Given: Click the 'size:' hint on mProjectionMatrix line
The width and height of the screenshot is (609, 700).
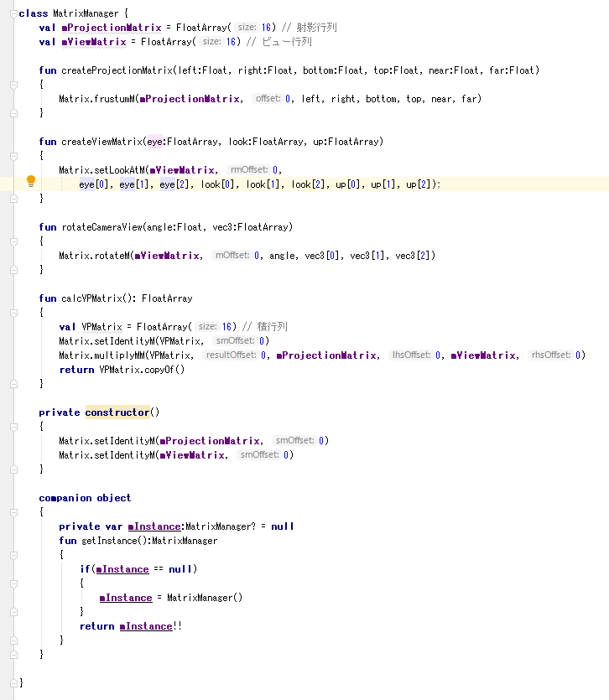Looking at the screenshot, I should [247, 27].
